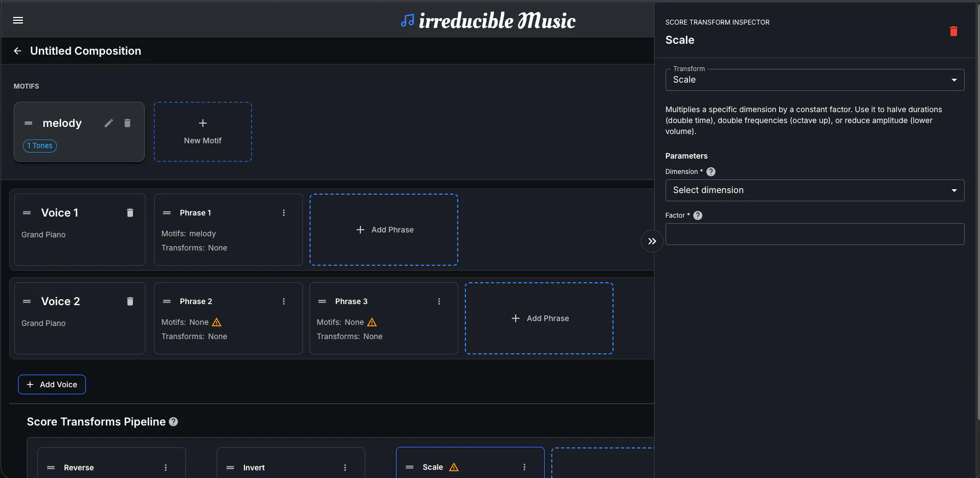Click Voice 2 drag handle
Image resolution: width=980 pixels, height=478 pixels.
(x=27, y=301)
